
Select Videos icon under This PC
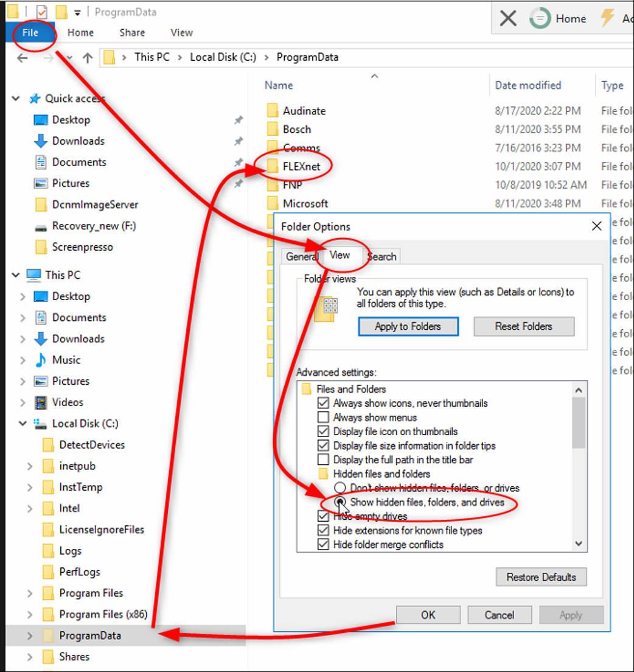41,402
